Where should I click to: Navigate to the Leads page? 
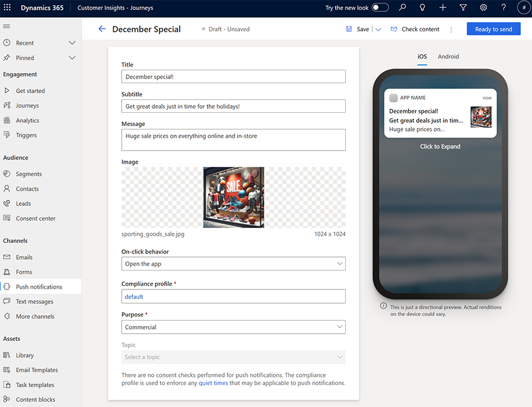coord(24,203)
